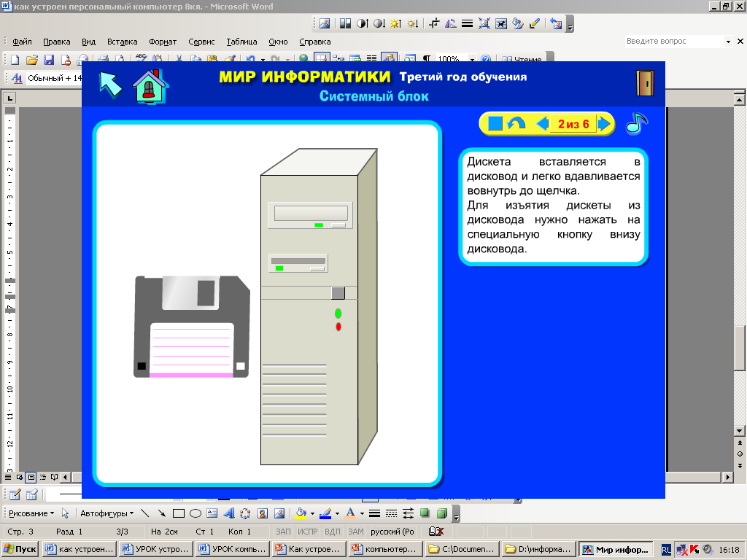This screenshot has width=747, height=560.
Task: Open the Правка menu
Action: (x=57, y=42)
